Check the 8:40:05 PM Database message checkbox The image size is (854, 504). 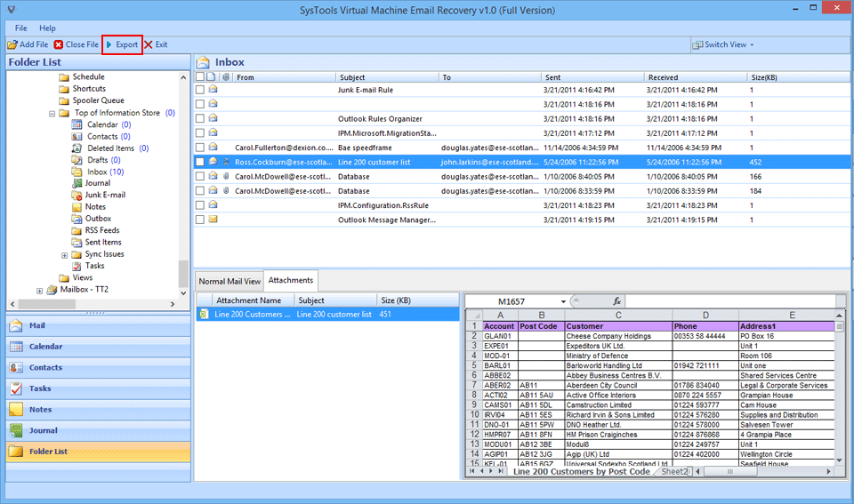(x=200, y=176)
